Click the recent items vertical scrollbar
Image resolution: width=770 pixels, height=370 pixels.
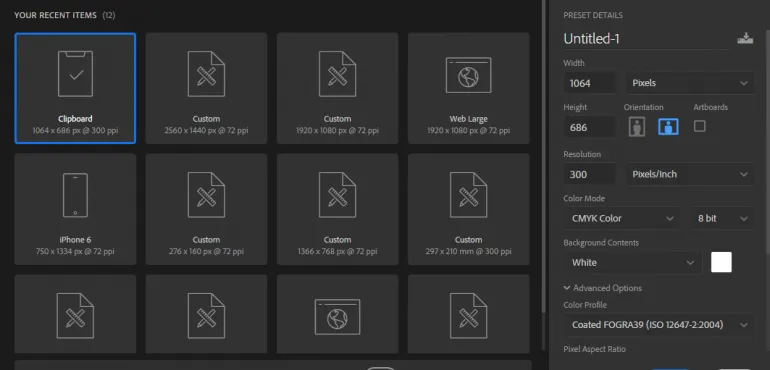point(544,156)
